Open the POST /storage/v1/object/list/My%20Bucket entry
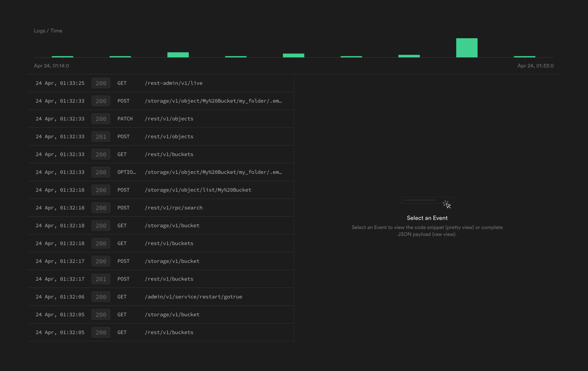Screen dimensions: 588x371 162,190
